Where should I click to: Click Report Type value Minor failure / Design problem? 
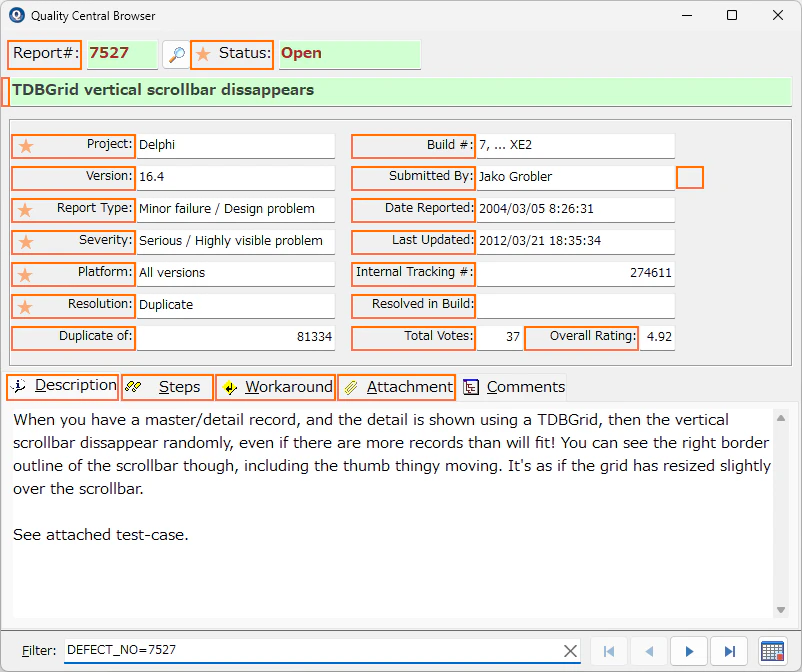coord(236,210)
